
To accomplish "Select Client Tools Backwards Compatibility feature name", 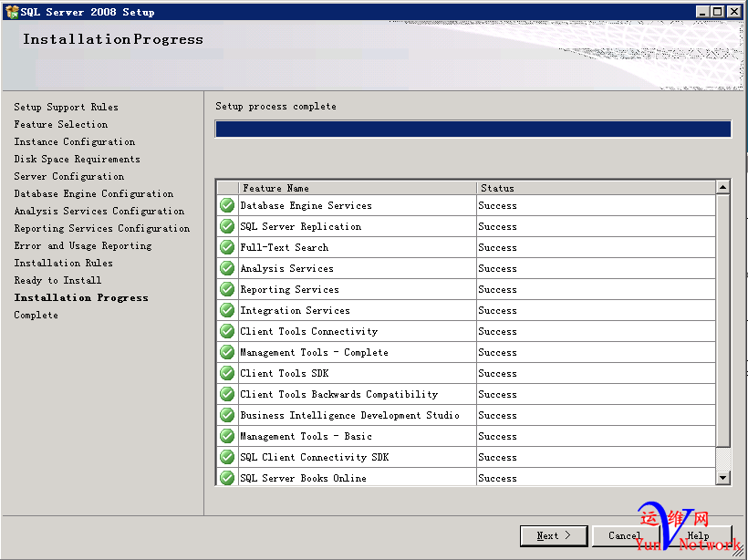I will coord(339,394).
